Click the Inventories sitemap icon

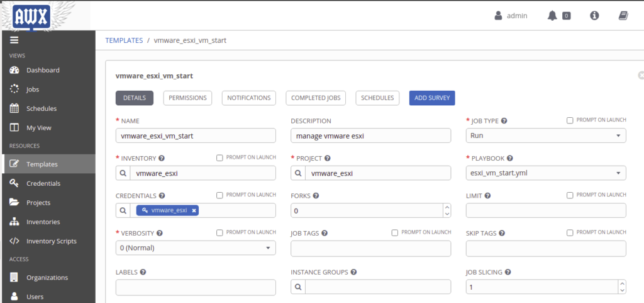coord(14,222)
